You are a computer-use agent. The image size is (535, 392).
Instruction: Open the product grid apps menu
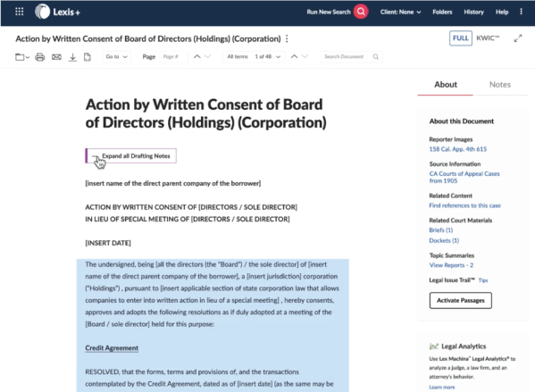point(20,12)
